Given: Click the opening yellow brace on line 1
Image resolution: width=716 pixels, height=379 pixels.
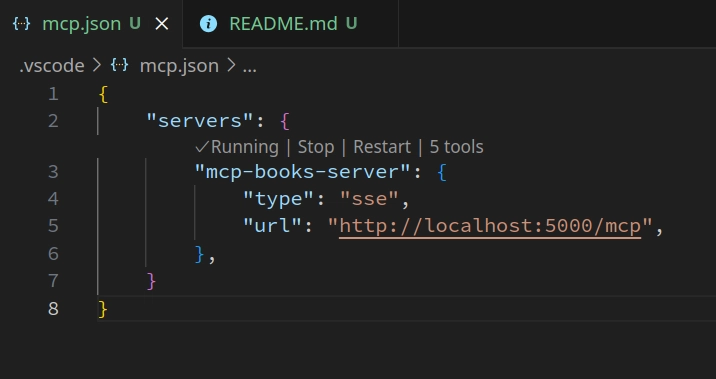Looking at the screenshot, I should pyautogui.click(x=103, y=95).
